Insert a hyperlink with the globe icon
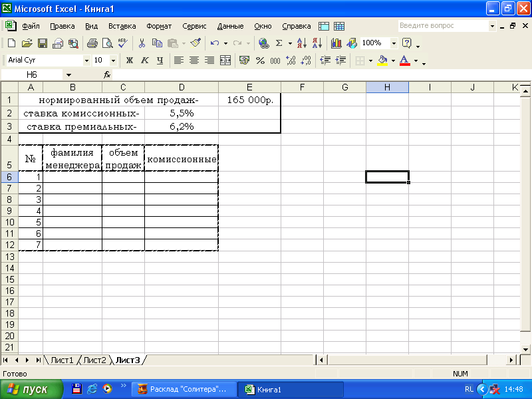Screen dimensions: 532x399 263,43
